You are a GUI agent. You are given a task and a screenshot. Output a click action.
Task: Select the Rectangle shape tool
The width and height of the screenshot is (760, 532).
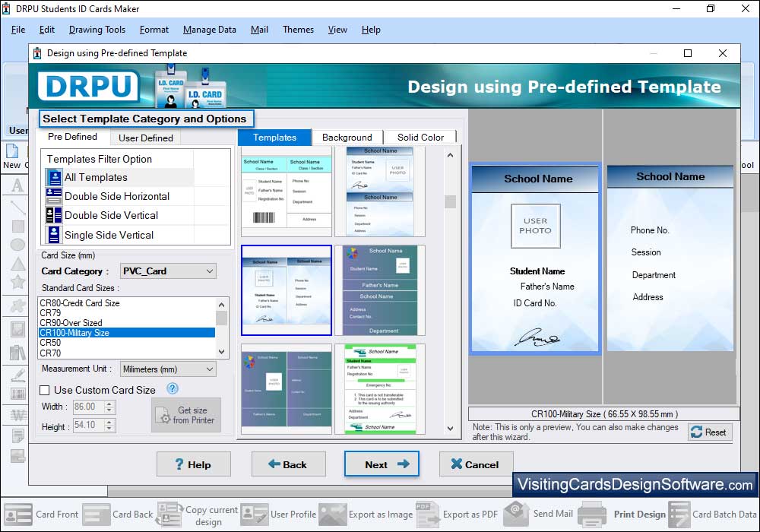pos(18,226)
